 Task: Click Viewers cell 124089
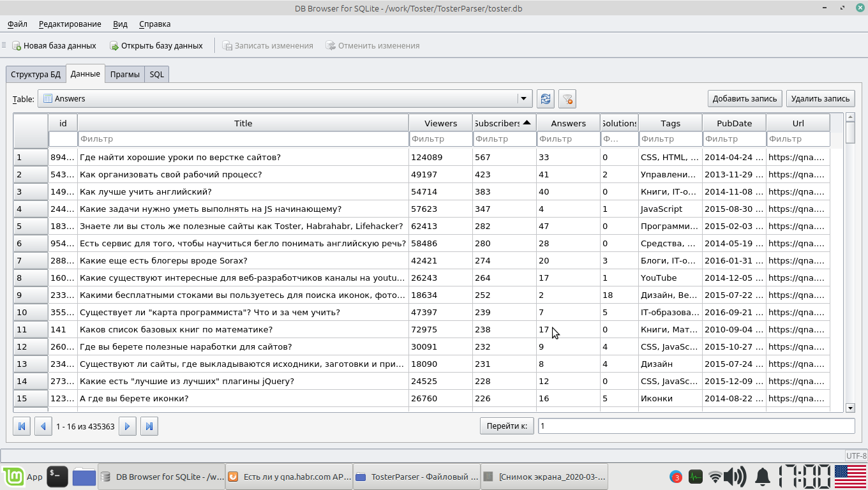point(441,158)
